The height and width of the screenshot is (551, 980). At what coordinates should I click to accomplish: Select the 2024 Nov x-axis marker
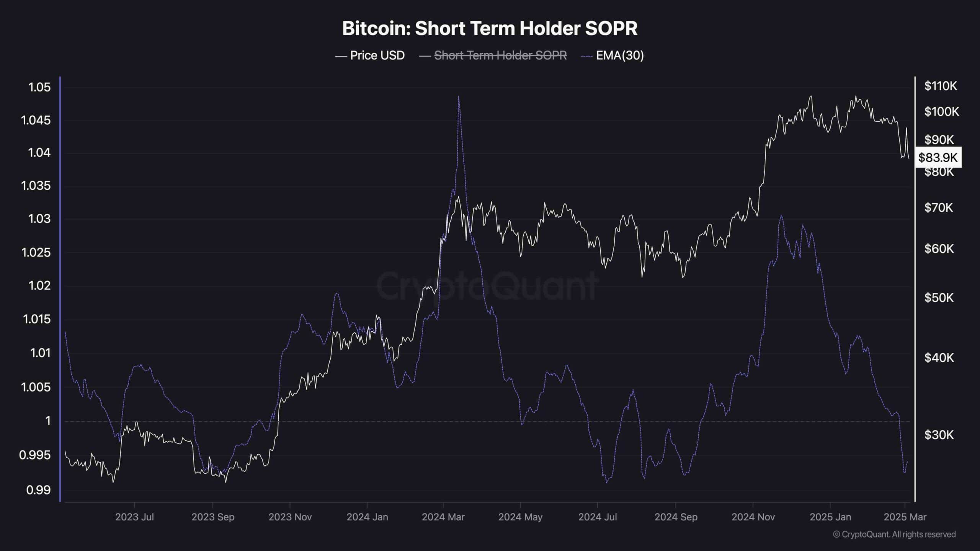[753, 517]
